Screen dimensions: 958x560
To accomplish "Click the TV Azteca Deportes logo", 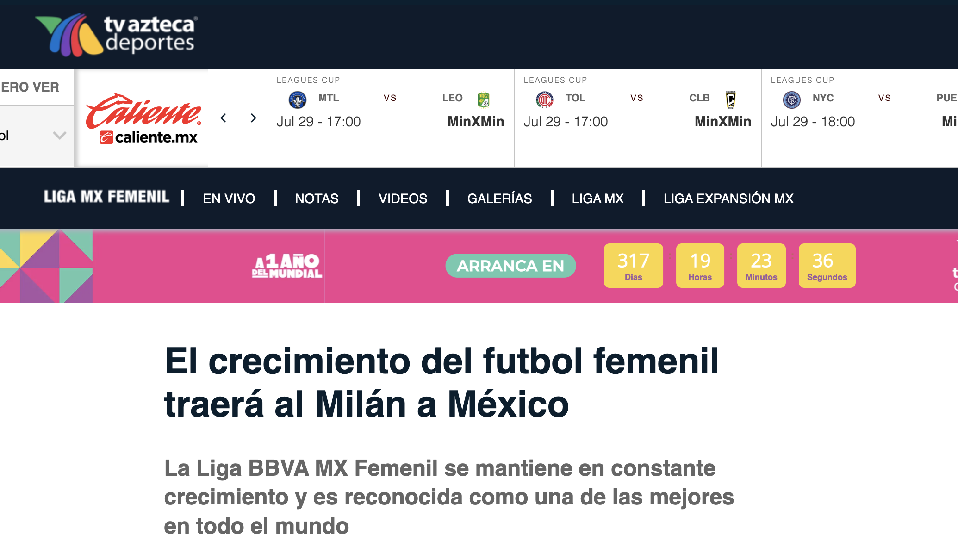I will pyautogui.click(x=117, y=35).
